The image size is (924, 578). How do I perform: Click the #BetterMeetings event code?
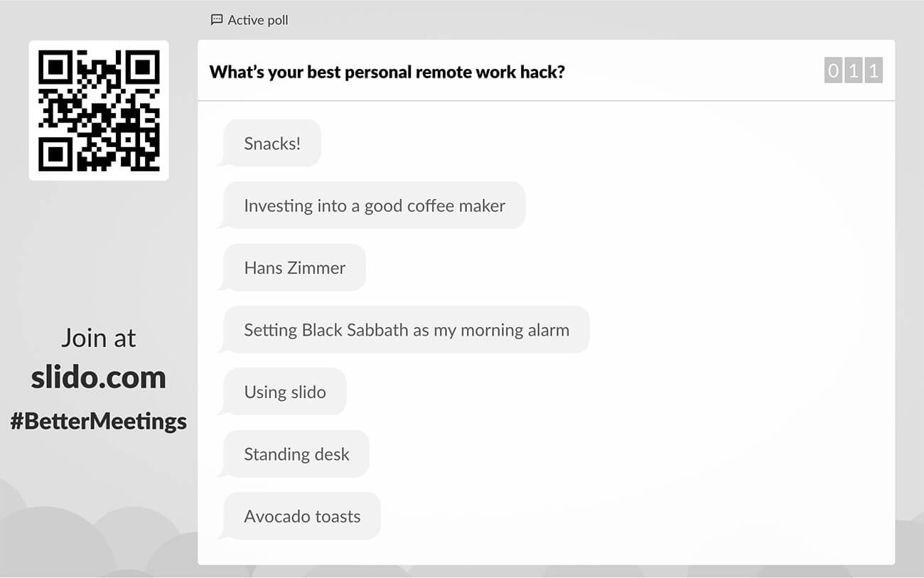point(98,421)
